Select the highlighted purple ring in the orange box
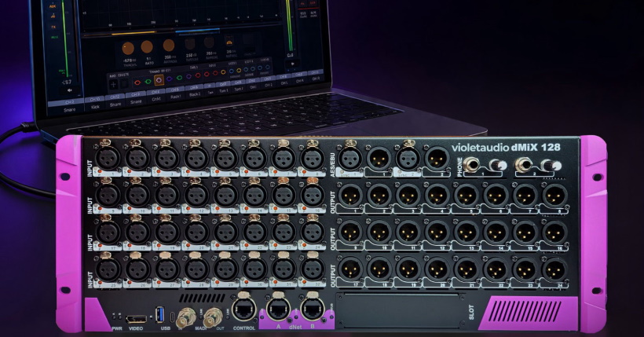Image resolution: width=644 pixels, height=337 pixels. coord(159,80)
